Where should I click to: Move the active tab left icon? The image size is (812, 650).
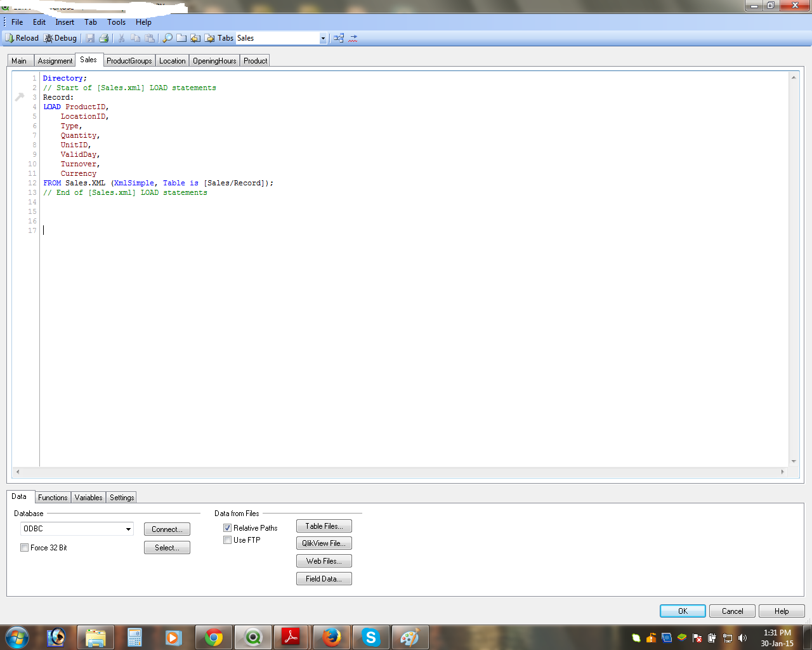click(195, 38)
